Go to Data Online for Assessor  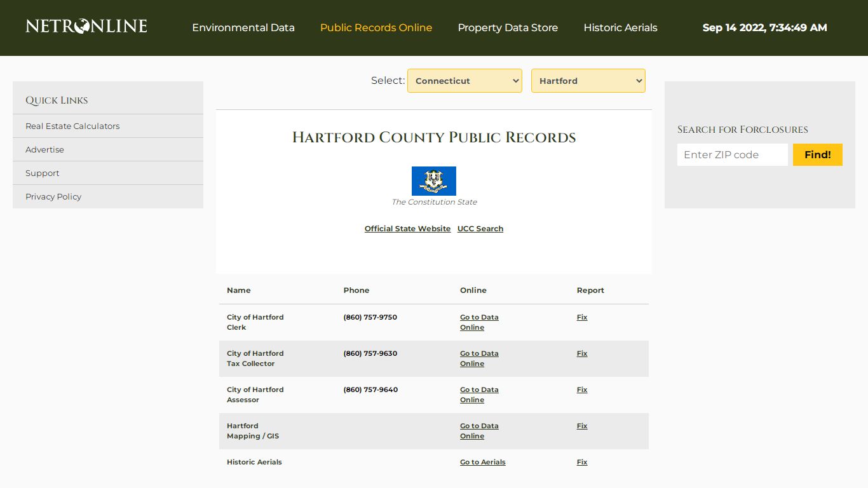pos(479,395)
